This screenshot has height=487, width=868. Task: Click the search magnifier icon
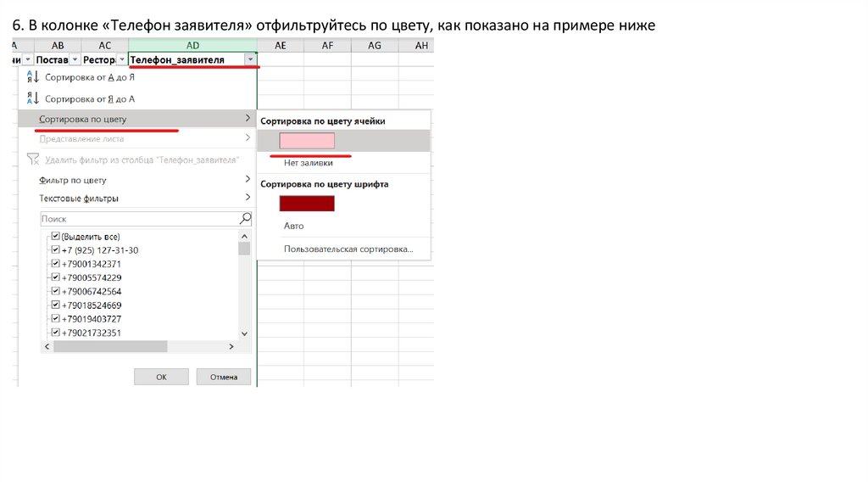pos(245,218)
